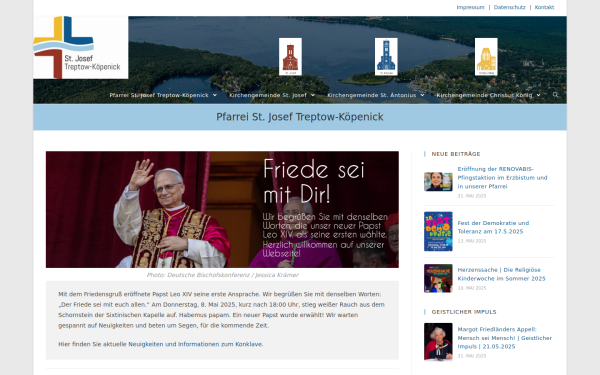Viewport: 600px width, 375px height.
Task: Click the Herzenssache Kinderwoche thumbnail
Action: tap(438, 278)
